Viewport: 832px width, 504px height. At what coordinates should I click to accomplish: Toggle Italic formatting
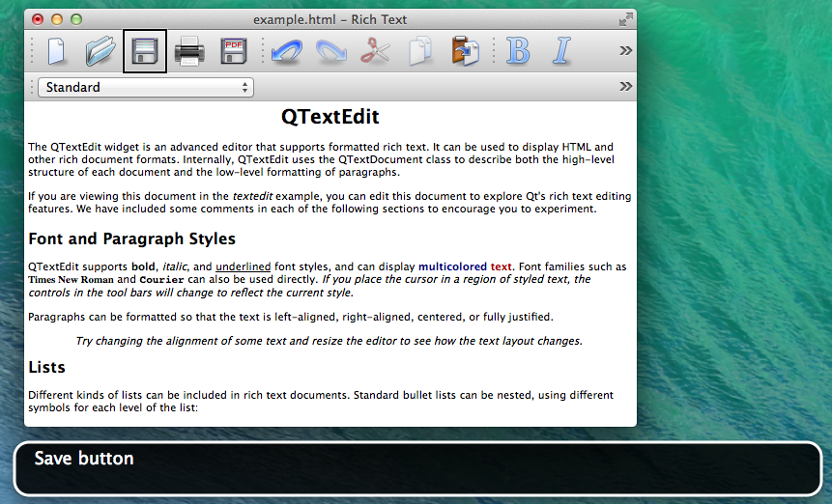tap(562, 51)
